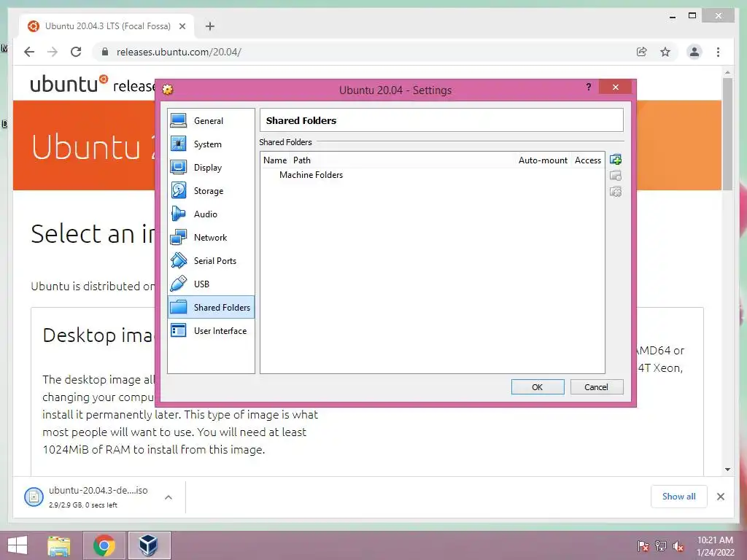Open User Interface settings category
Image resolution: width=747 pixels, height=560 pixels.
click(211, 331)
